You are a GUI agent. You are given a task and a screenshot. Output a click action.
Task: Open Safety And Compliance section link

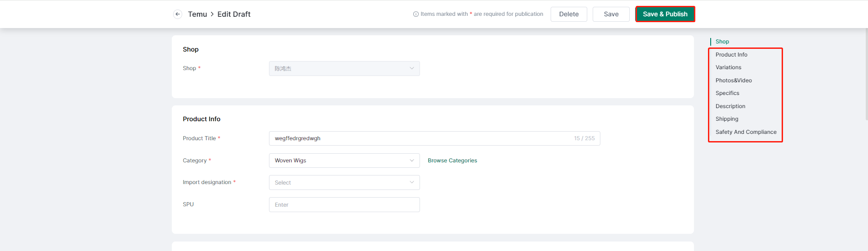click(746, 132)
